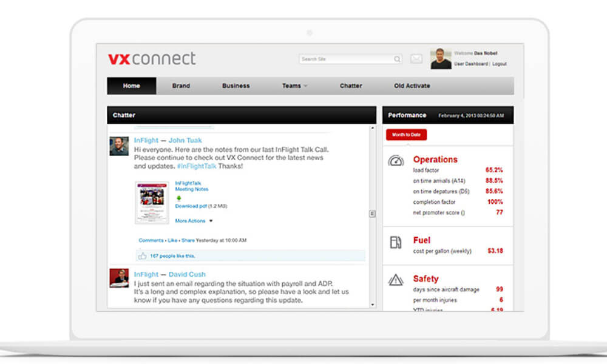Open the Chatter nav tab
Viewport: 607px width, 364px height.
click(x=351, y=86)
